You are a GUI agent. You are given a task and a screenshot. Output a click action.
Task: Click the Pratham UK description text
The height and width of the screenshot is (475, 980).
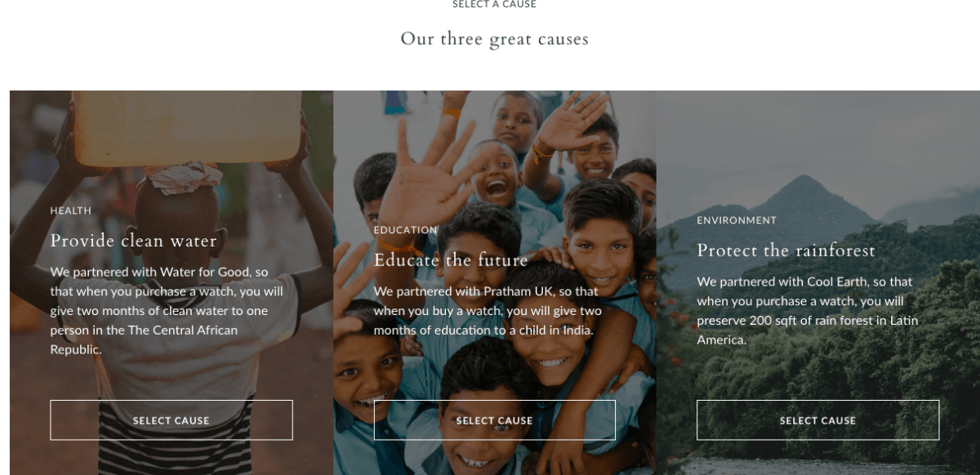(488, 311)
